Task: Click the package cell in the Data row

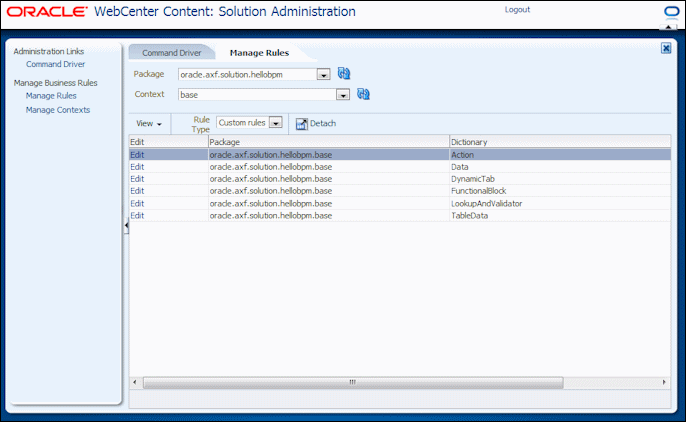Action: tap(329, 167)
